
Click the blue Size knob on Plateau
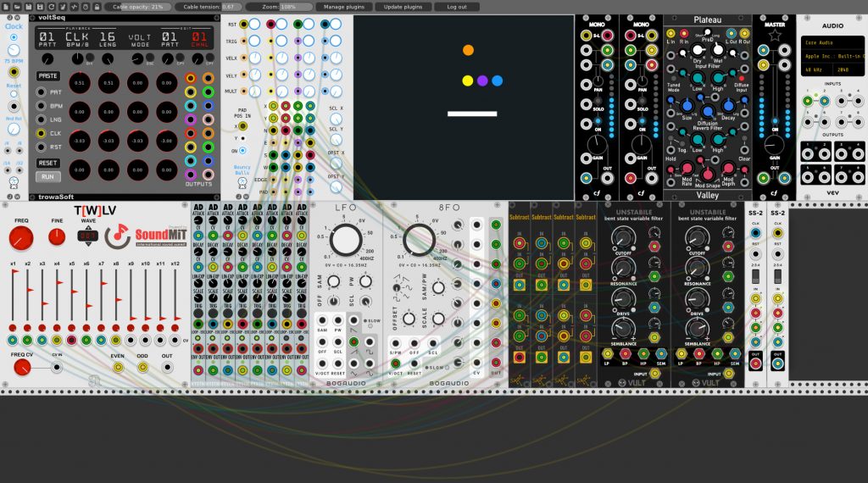(x=687, y=105)
